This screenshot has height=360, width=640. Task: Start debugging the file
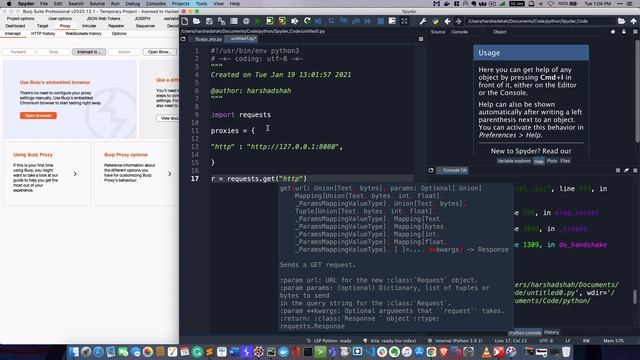click(319, 21)
